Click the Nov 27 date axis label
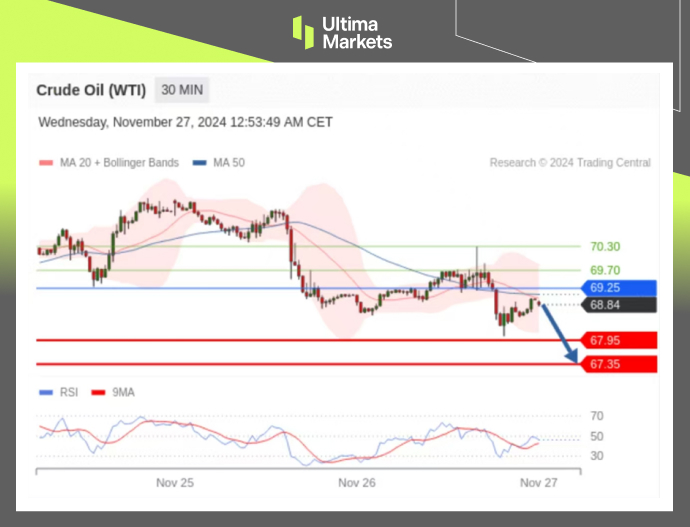The image size is (690, 527). [539, 482]
